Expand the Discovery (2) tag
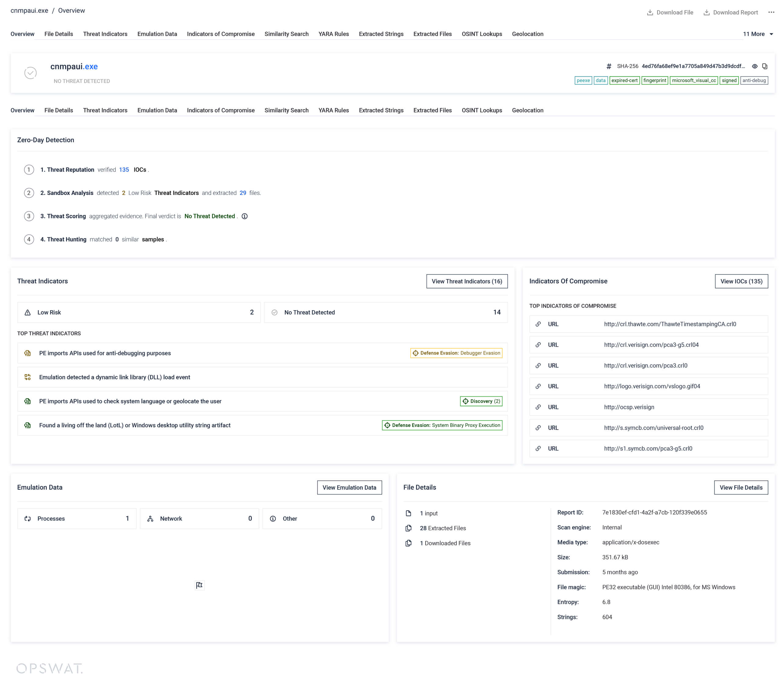The image size is (784, 690). (x=481, y=401)
